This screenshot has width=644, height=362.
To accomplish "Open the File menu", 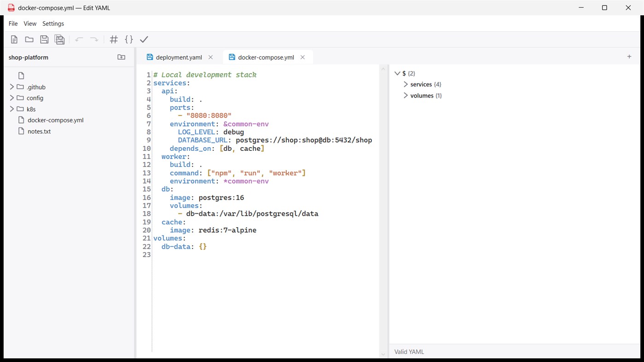I will click(x=13, y=23).
